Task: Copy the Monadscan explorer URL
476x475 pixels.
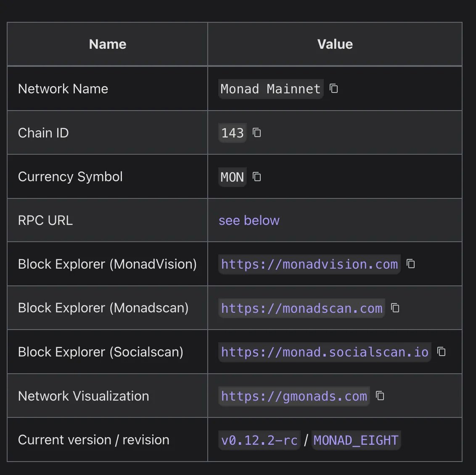Action: pyautogui.click(x=395, y=308)
